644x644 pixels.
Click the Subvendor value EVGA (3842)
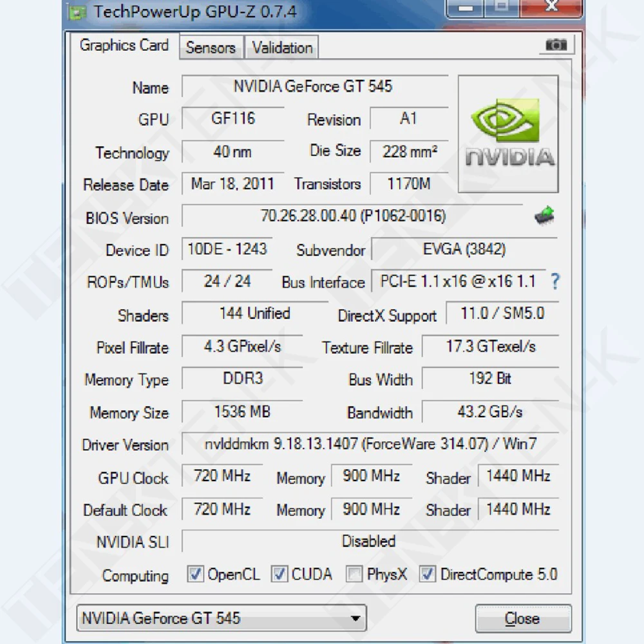[464, 249]
